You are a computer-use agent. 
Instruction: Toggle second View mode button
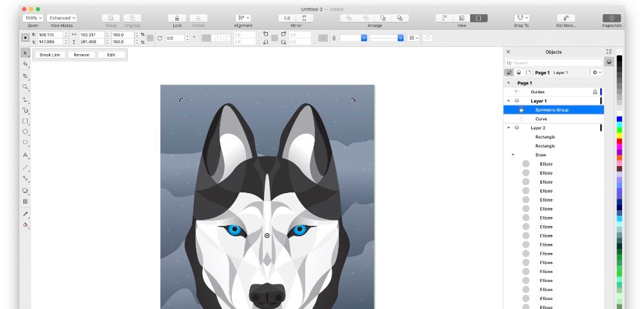(x=462, y=18)
